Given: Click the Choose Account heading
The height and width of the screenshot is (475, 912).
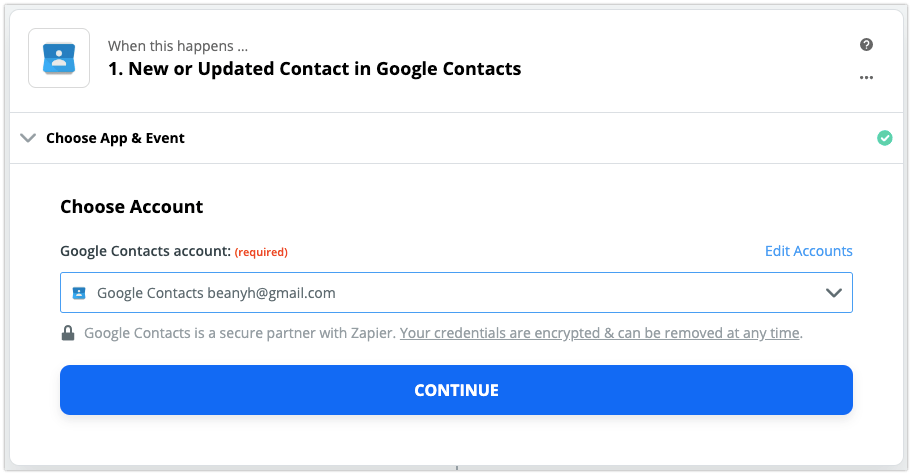Looking at the screenshot, I should [131, 207].
